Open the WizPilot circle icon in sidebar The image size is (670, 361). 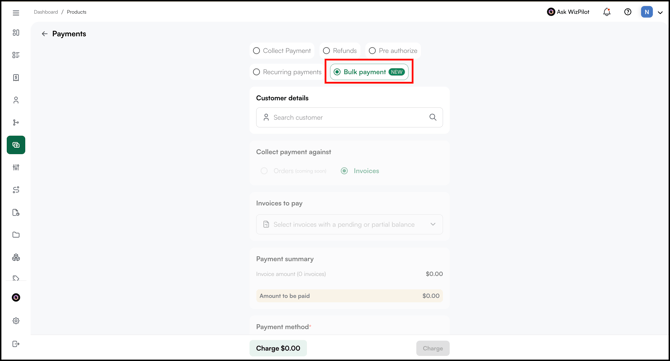coord(16,298)
